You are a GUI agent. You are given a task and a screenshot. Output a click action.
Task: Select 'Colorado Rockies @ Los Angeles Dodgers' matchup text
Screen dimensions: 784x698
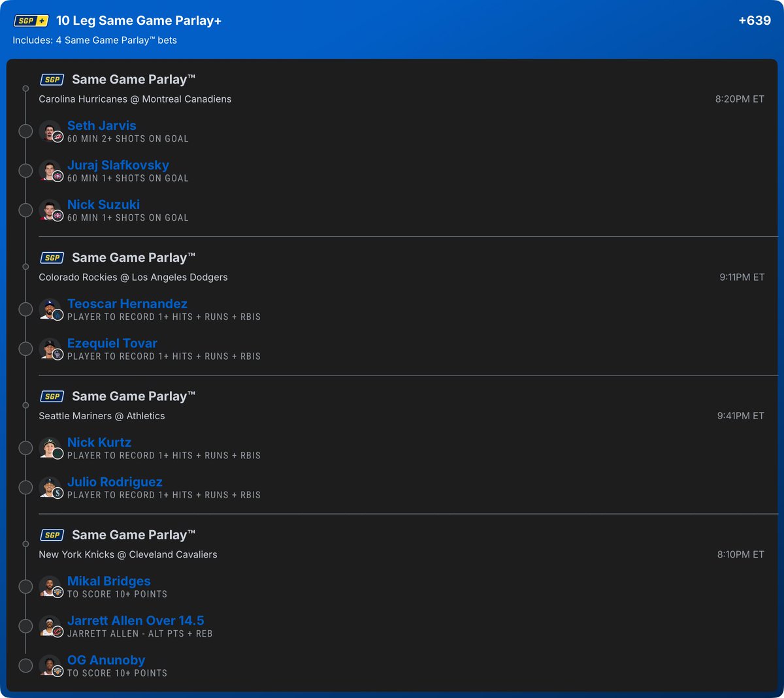pos(133,278)
